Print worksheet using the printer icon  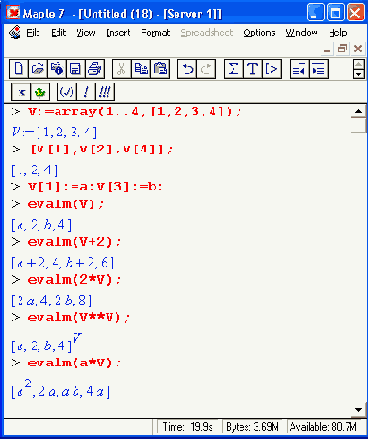pyautogui.click(x=95, y=69)
